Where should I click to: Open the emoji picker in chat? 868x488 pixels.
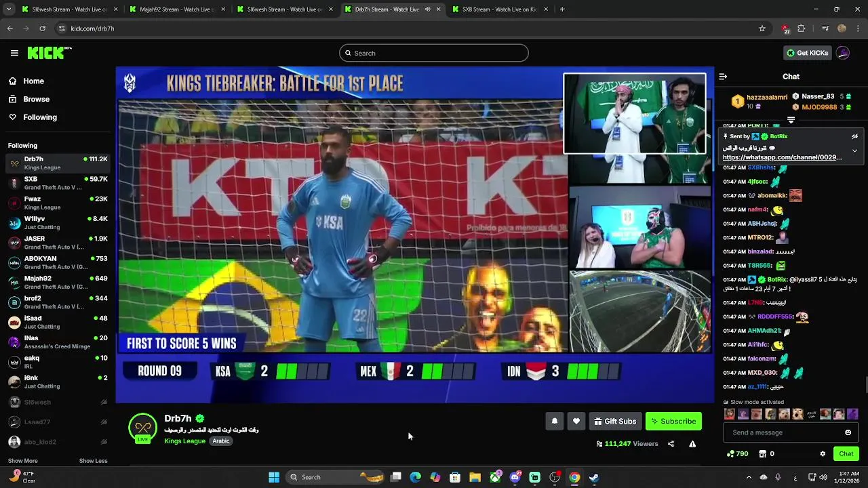(x=848, y=432)
